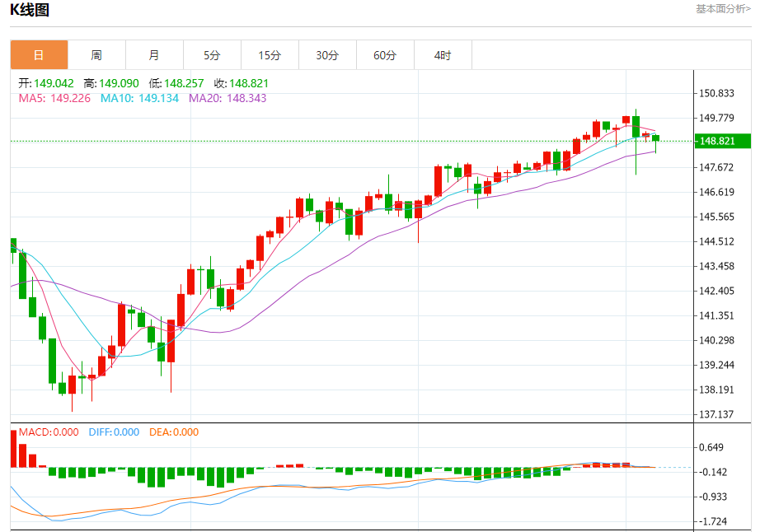Viewport: 760px width, 532px height.
Task: Click the MA5: 149.226 label
Action: pos(54,98)
